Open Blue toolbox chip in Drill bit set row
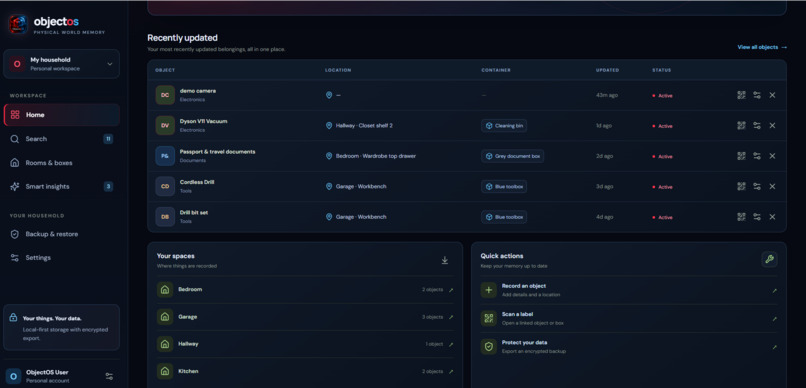The height and width of the screenshot is (388, 806). tap(504, 217)
